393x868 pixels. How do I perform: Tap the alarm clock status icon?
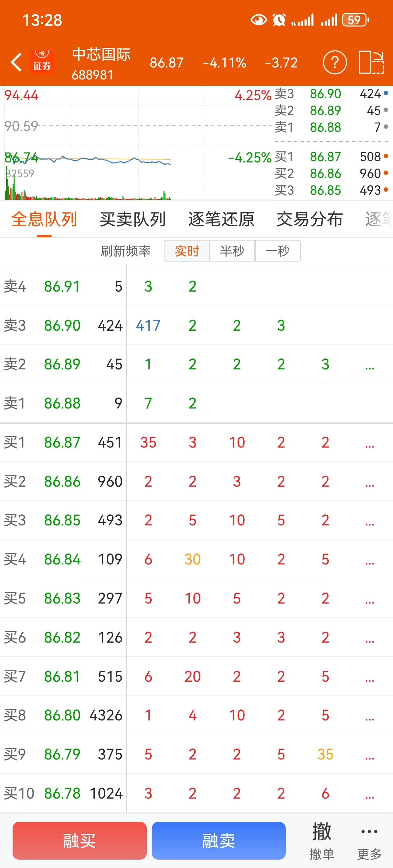click(279, 20)
